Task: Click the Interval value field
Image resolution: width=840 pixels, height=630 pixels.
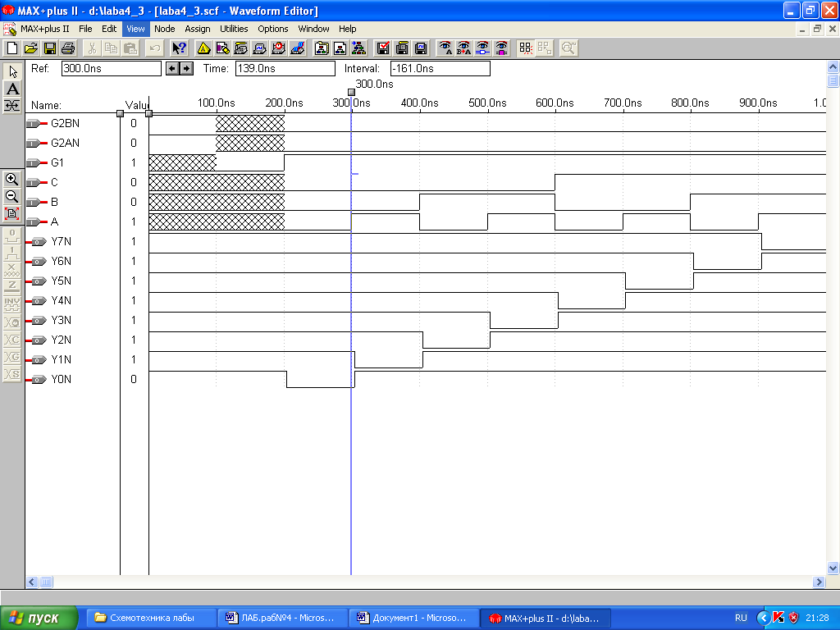Action: (441, 69)
